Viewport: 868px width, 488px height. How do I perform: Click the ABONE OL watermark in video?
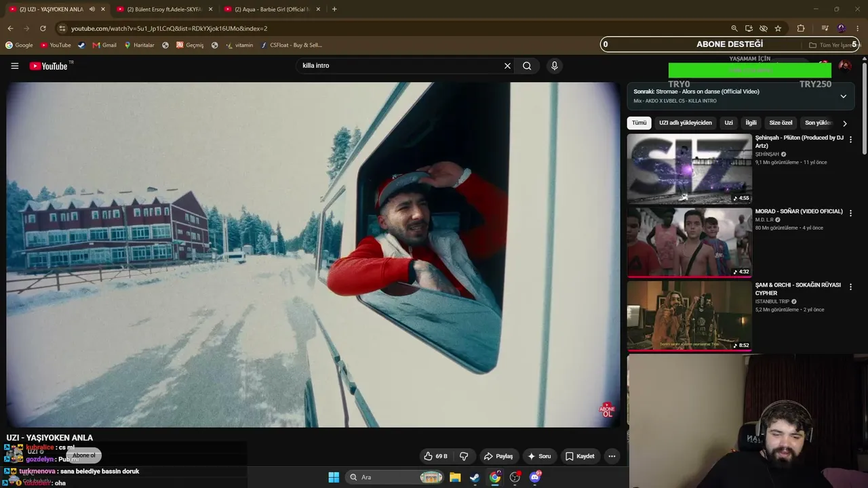tap(607, 409)
